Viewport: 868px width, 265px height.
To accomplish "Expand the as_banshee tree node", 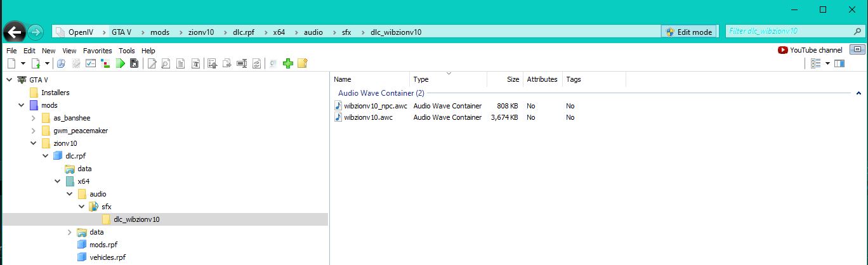I will (x=33, y=118).
